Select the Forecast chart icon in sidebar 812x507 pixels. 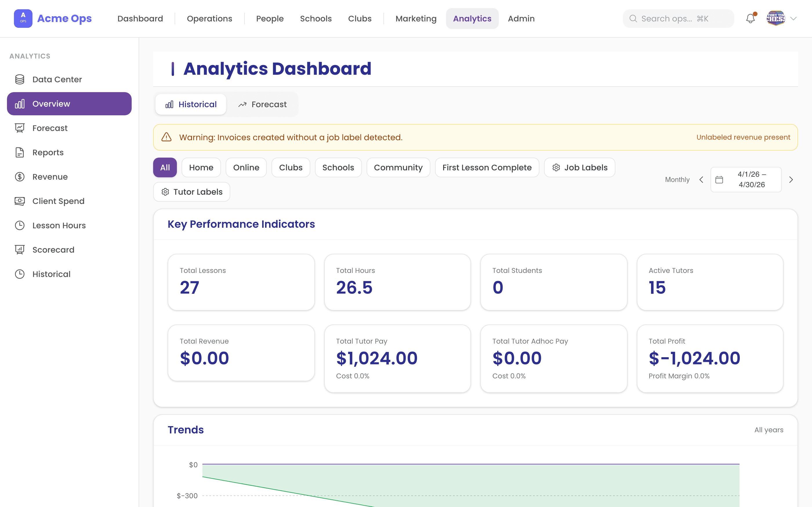click(x=19, y=128)
